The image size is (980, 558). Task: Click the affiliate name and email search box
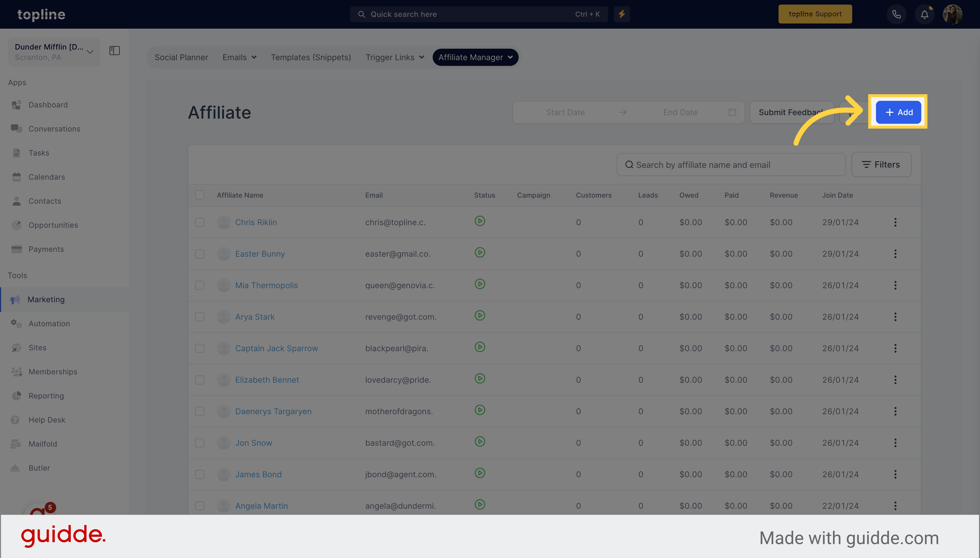[731, 165]
